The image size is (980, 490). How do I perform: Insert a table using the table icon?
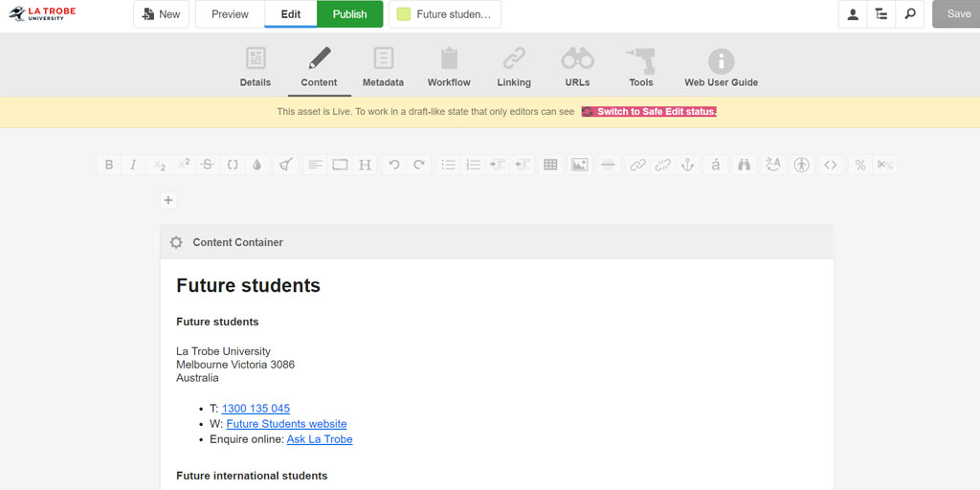[x=550, y=165]
